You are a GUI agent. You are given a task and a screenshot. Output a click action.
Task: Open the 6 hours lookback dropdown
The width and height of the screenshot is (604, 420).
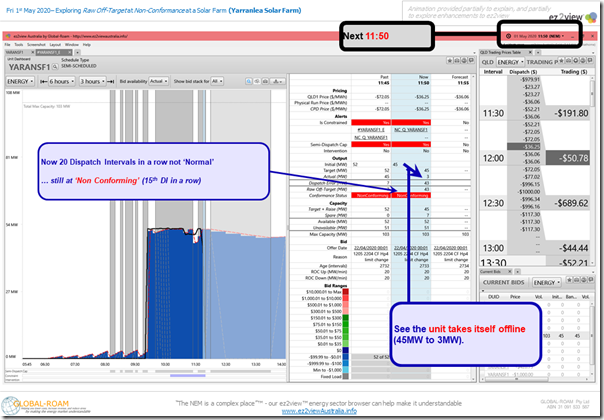click(62, 81)
